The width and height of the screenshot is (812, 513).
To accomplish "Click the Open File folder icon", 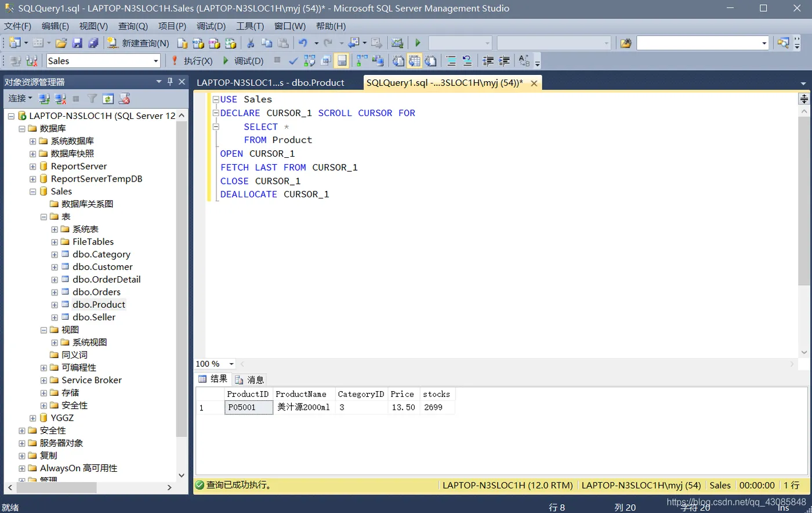I will tap(60, 43).
